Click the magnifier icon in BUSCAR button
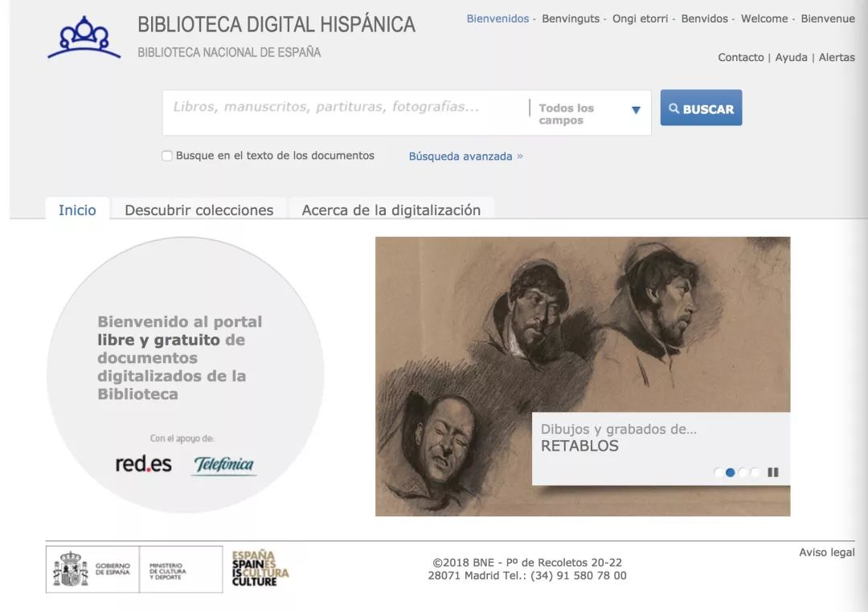The width and height of the screenshot is (868, 612). (674, 108)
